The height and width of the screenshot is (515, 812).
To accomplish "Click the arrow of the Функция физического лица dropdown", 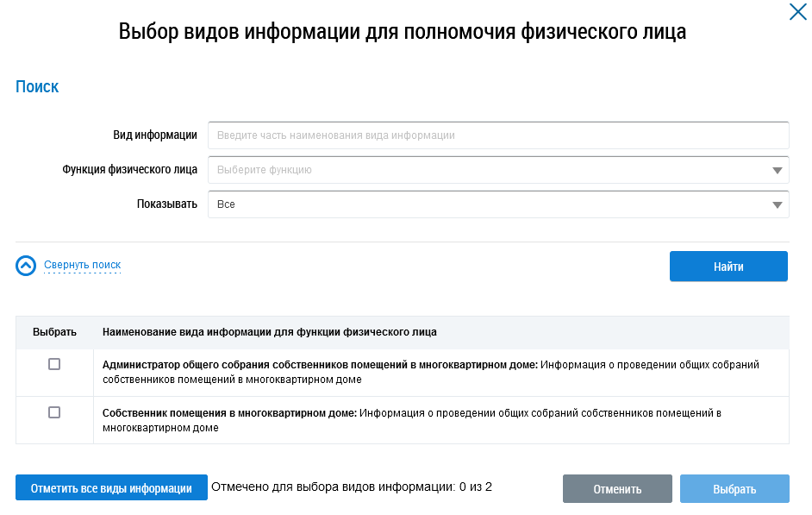I will click(x=777, y=170).
